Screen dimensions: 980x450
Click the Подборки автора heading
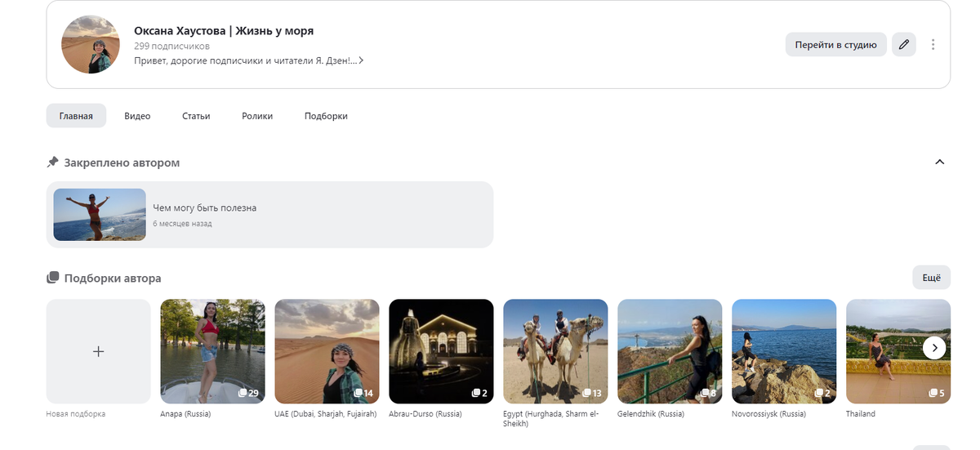coord(113,278)
